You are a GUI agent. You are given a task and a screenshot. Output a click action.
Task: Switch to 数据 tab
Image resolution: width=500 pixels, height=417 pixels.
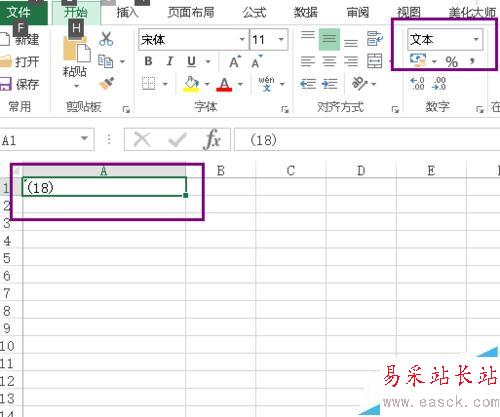click(306, 13)
